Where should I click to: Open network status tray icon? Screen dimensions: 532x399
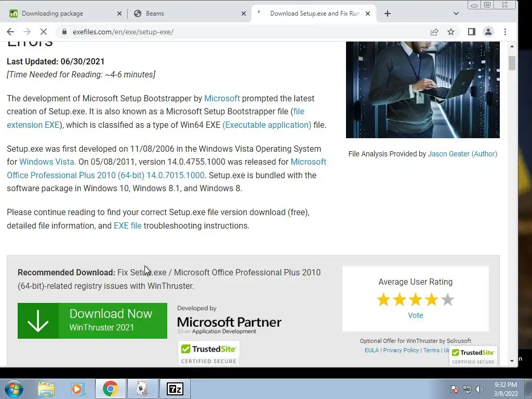coord(467,389)
